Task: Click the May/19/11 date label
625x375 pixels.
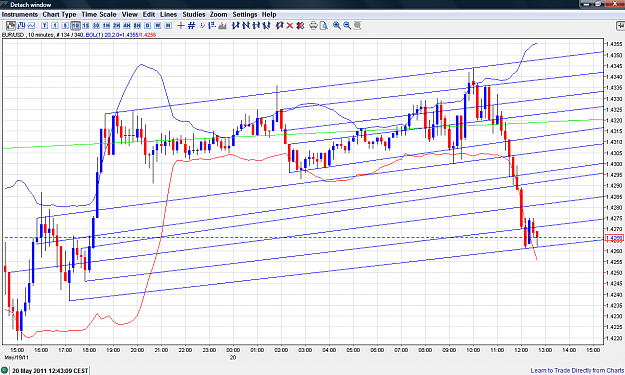Action: tap(16, 357)
